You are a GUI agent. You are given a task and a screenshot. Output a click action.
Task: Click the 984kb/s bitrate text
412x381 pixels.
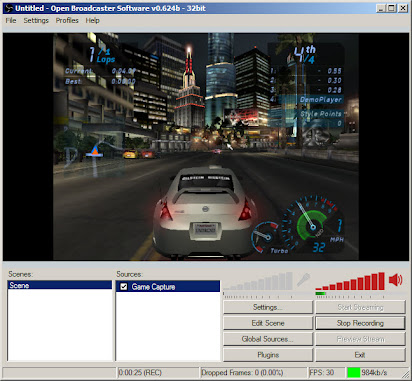[374, 373]
